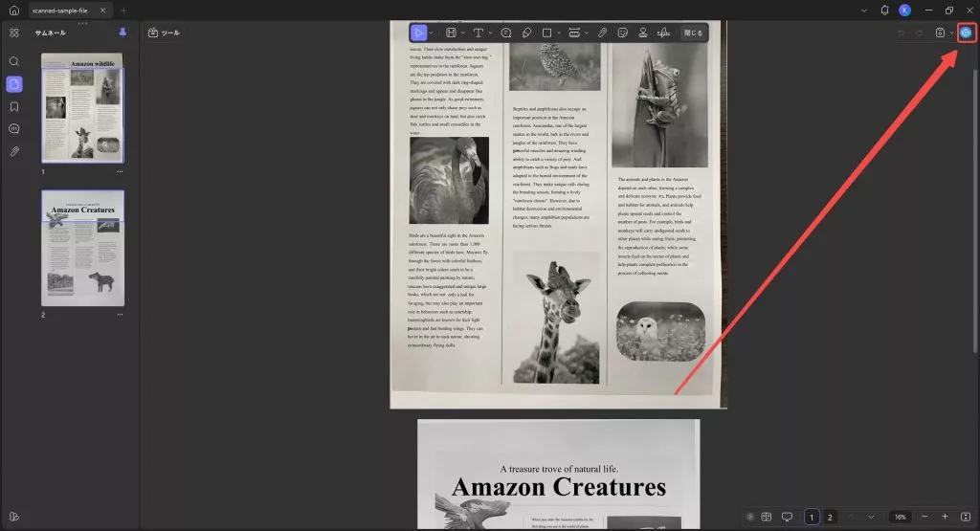Go to the Home icon
This screenshot has width=980, height=531.
tap(13, 11)
